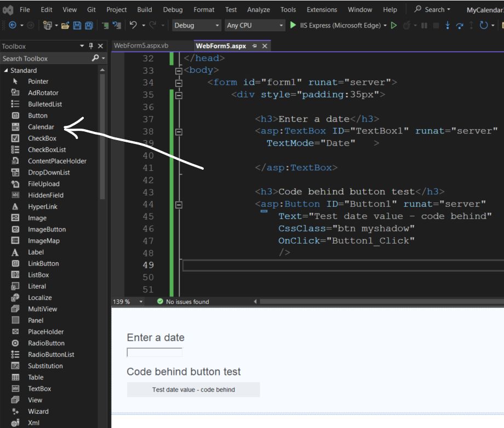Screen dimensions: 504x428
Task: Open IIS Express browser dropdown arrow
Action: click(x=385, y=25)
